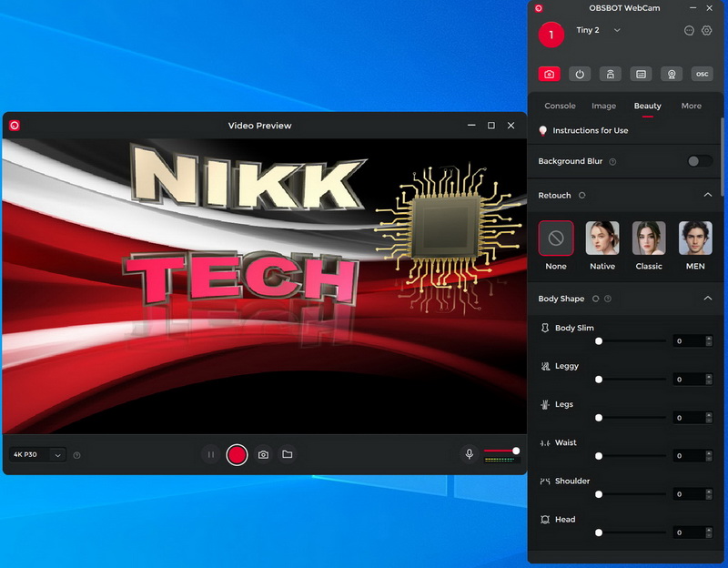Viewport: 728px width, 568px height.
Task: Focus the Shoulder value field
Action: (693, 494)
